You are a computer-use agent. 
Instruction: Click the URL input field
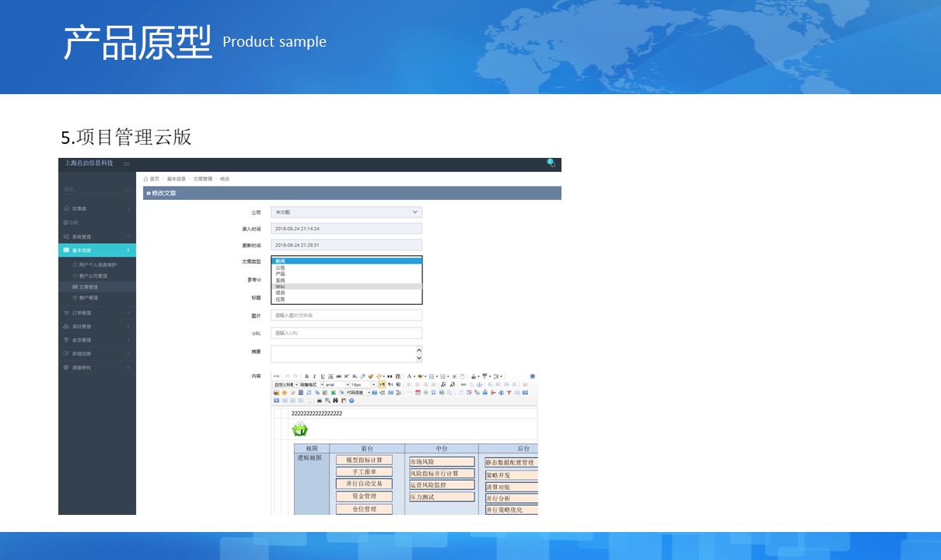(346, 333)
